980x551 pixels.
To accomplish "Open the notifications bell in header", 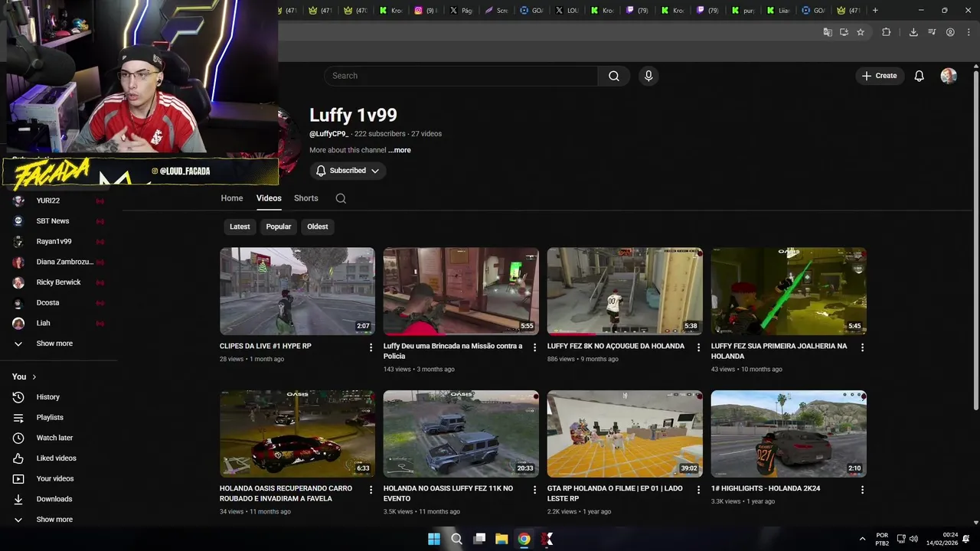I will (x=919, y=76).
